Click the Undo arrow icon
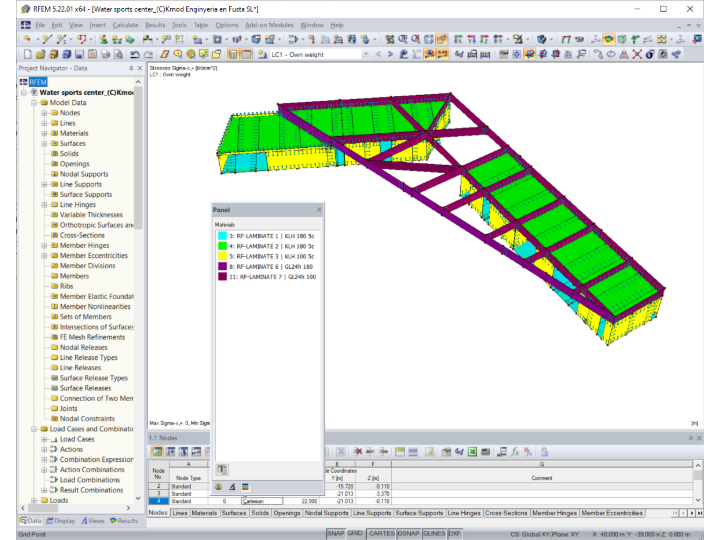 tap(135, 54)
